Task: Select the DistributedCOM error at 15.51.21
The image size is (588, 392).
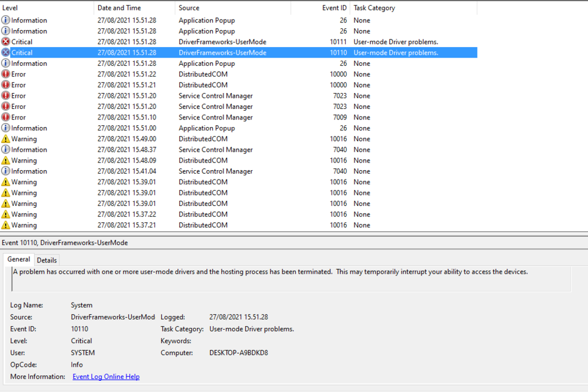Action: point(203,85)
